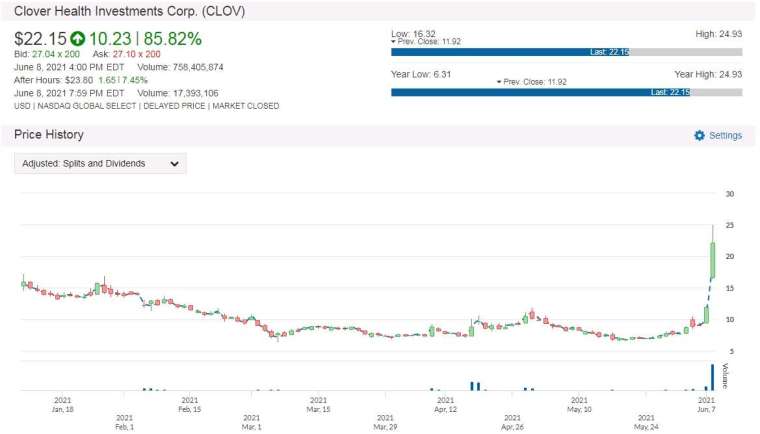Click the 85.82% percentage change
Viewport: 760px width, 434px height.
tap(173, 39)
